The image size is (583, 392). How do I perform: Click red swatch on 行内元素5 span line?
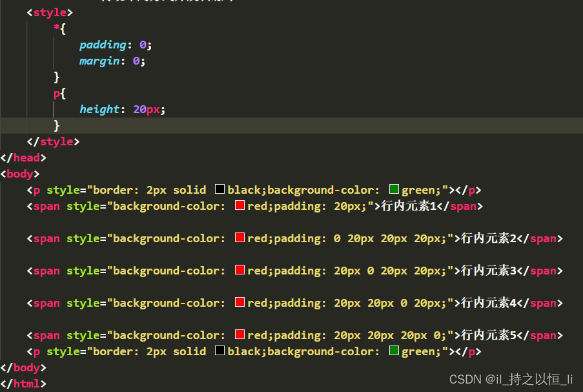[240, 335]
